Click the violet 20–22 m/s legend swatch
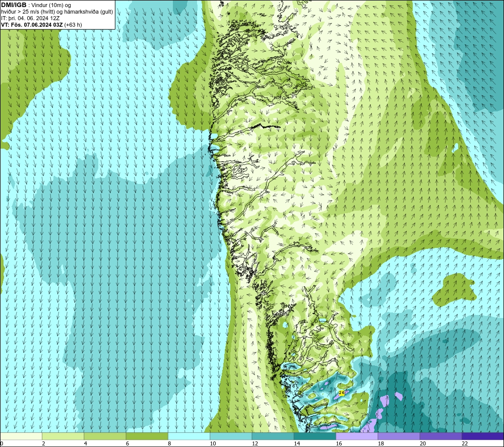Viewport: 504px width, 447px height. pos(440,436)
